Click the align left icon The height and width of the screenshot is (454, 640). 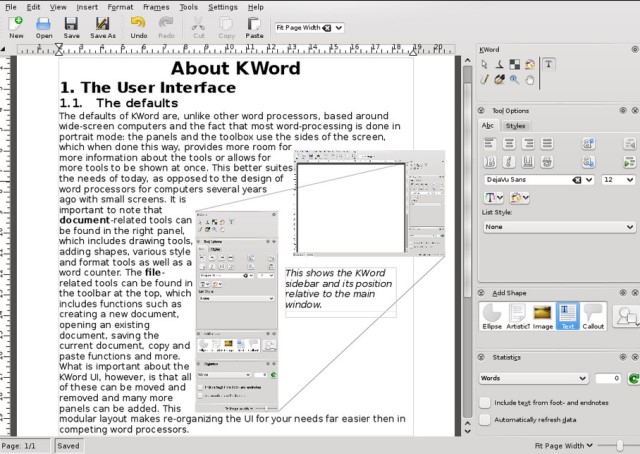point(489,143)
